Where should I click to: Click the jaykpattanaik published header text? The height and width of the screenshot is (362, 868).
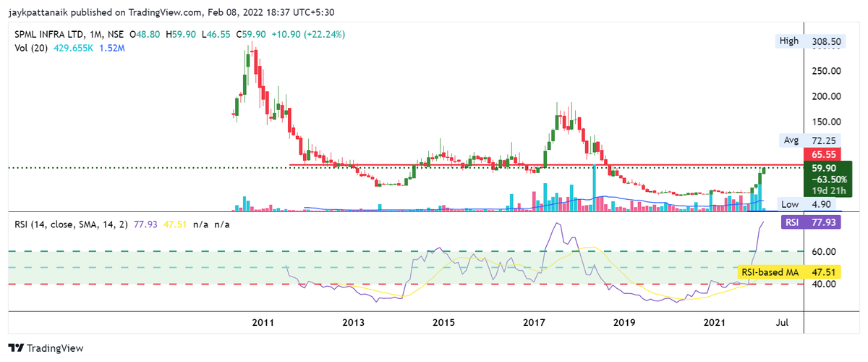pos(171,12)
